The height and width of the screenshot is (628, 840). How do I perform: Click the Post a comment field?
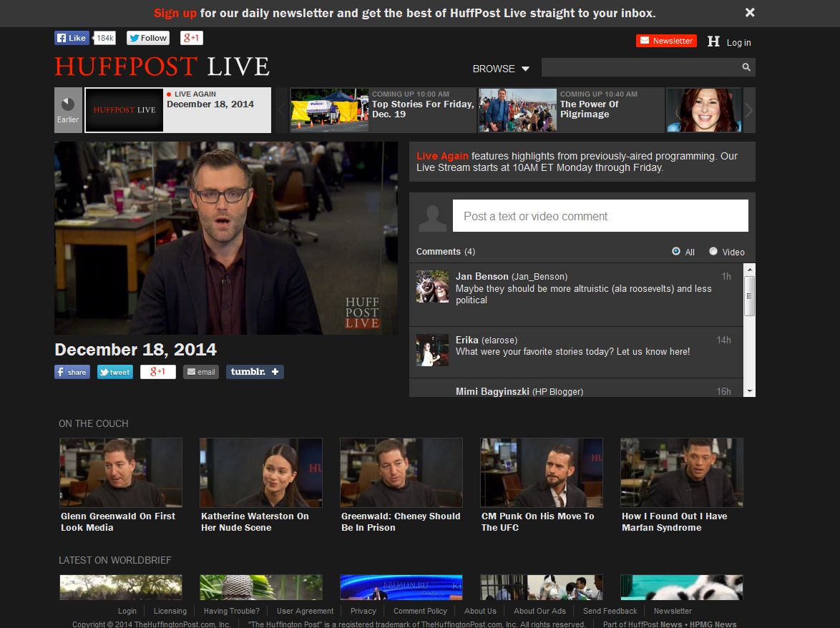[600, 216]
